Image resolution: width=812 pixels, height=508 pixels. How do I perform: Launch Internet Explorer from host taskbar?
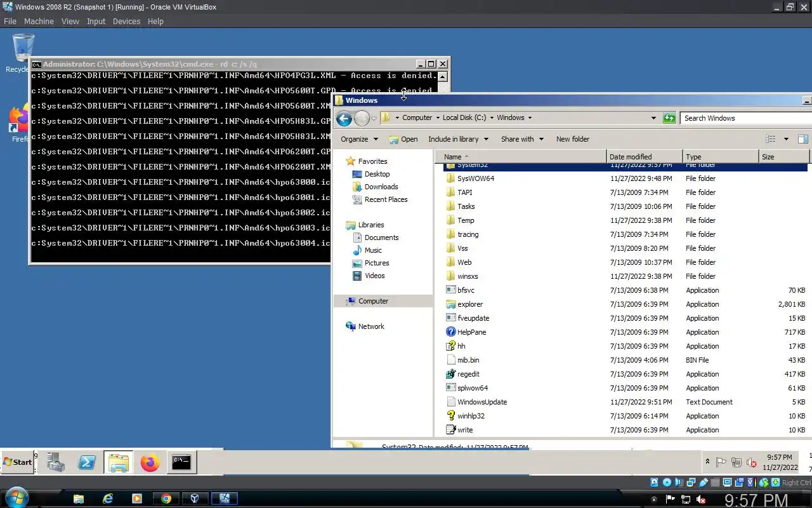click(x=108, y=498)
